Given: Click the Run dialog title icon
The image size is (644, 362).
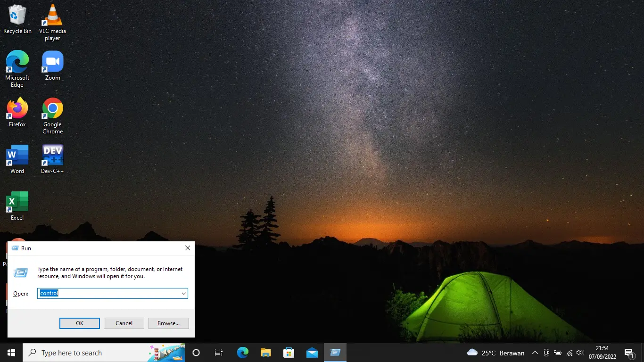Looking at the screenshot, I should 15,248.
